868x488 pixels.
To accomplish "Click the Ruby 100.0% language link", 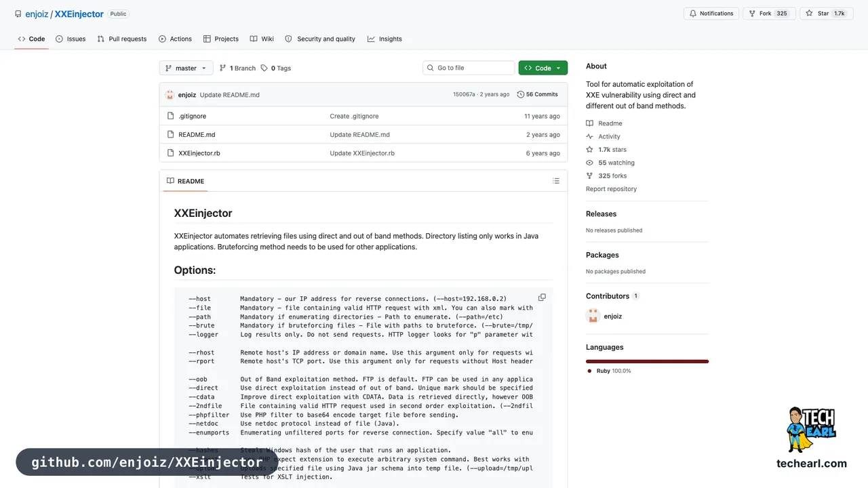I will 609,371.
